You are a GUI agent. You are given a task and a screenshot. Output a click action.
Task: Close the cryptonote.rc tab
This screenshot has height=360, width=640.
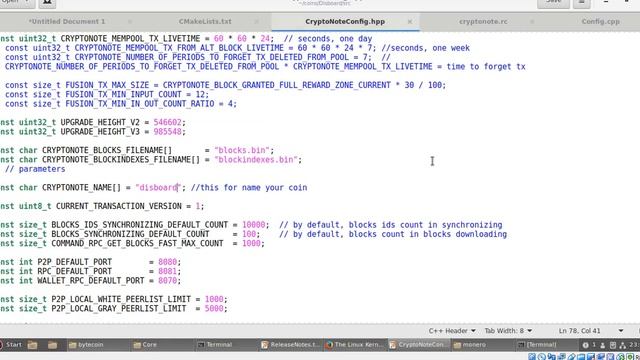[x=532, y=22]
